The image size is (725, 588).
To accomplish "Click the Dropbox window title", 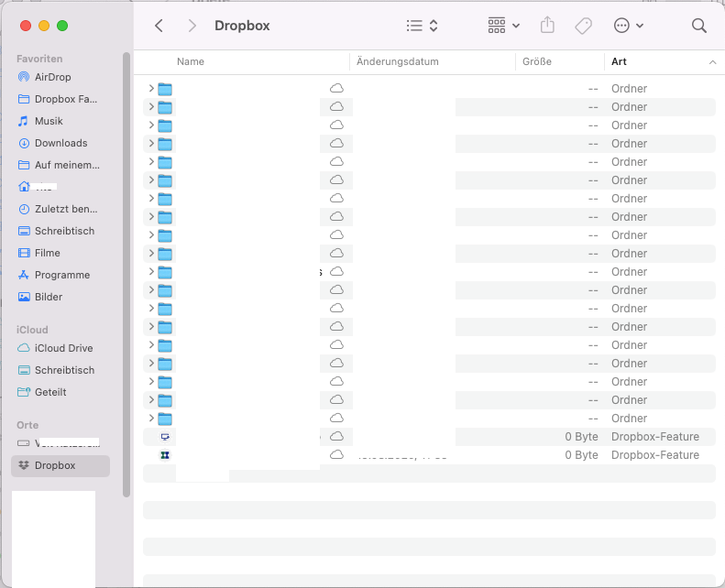I will coord(242,26).
